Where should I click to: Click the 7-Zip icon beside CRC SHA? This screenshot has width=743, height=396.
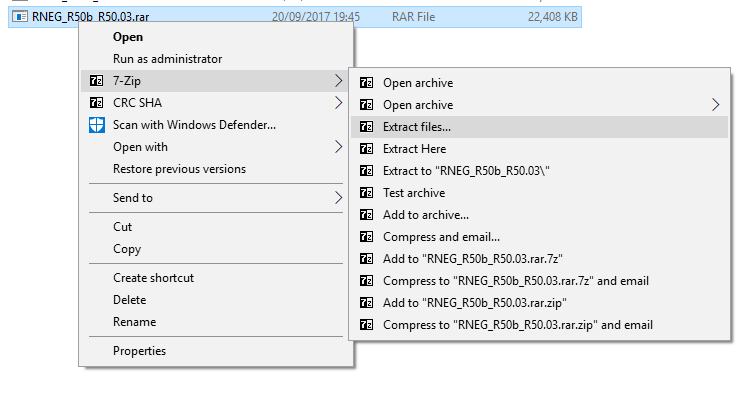click(96, 102)
